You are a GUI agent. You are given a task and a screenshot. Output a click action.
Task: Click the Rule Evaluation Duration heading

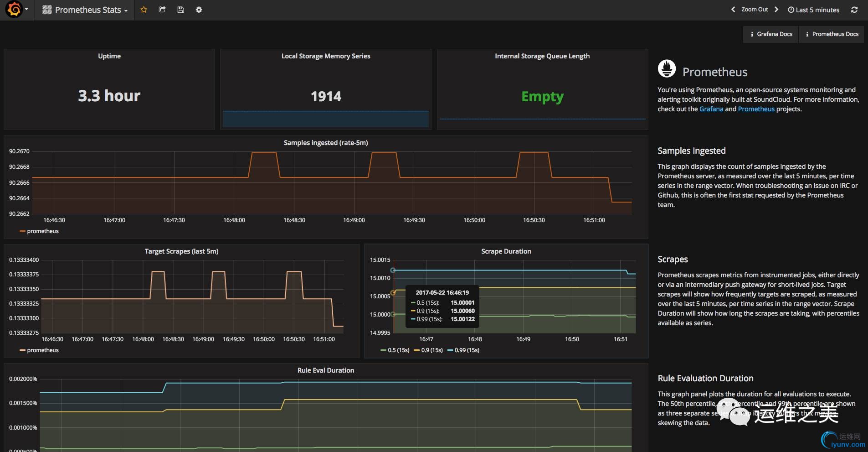(705, 378)
